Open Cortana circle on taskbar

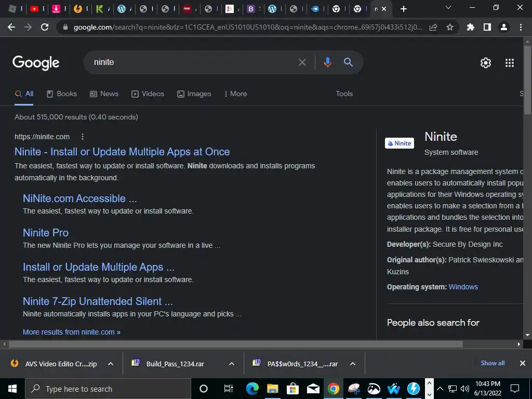tap(204, 389)
